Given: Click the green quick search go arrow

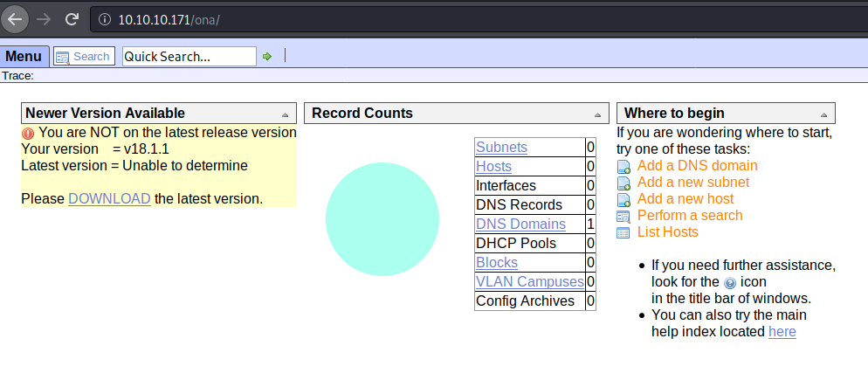Looking at the screenshot, I should click(x=267, y=57).
